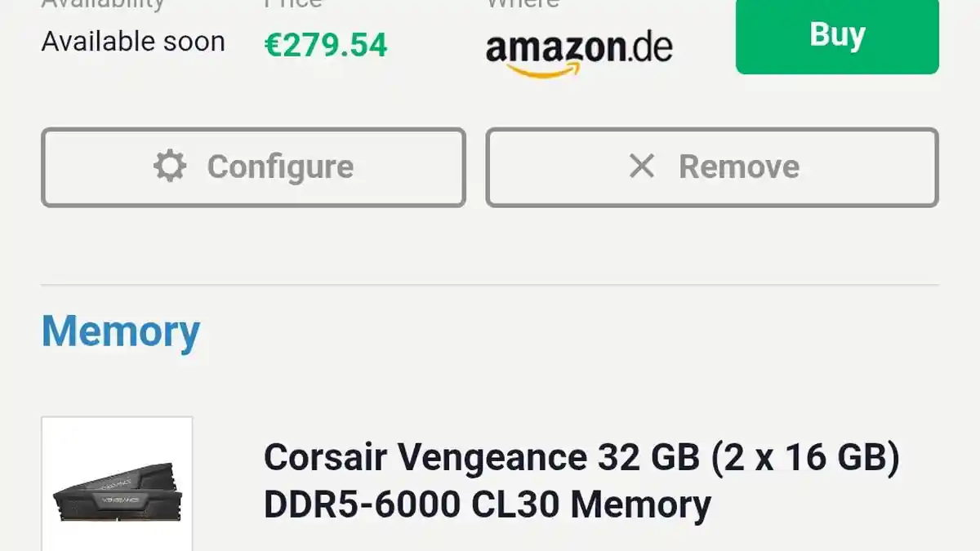Click the gear icon in Configure

click(170, 167)
